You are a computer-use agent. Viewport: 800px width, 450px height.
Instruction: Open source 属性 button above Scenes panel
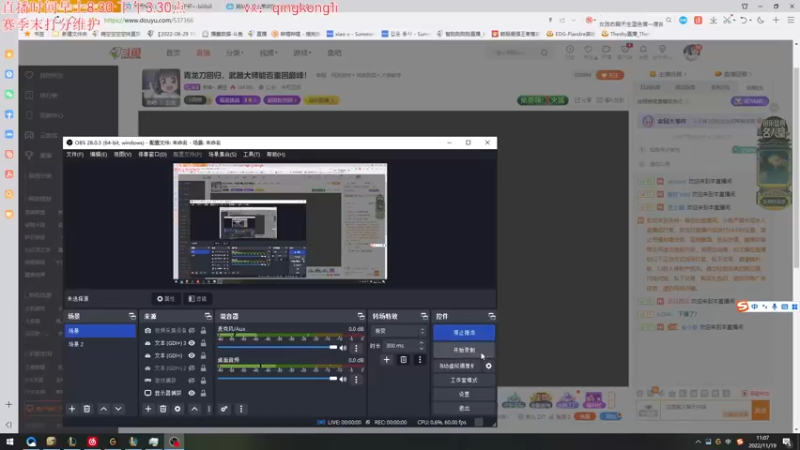pos(166,298)
